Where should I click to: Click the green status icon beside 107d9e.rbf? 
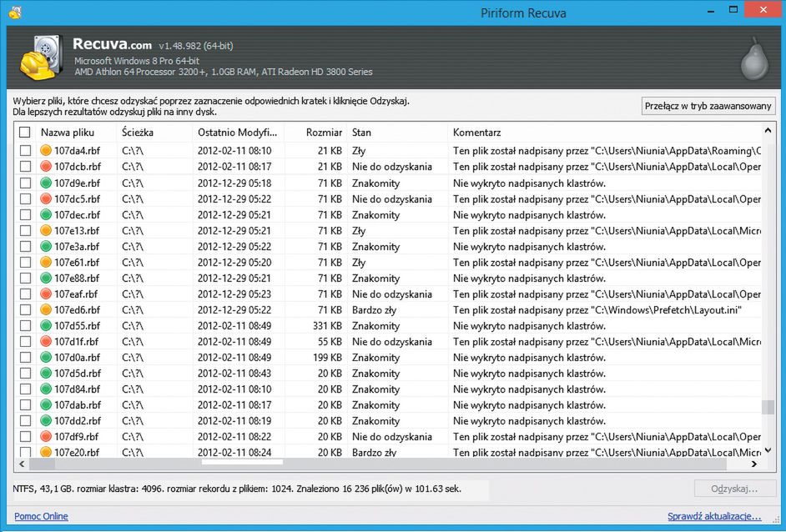coord(46,183)
